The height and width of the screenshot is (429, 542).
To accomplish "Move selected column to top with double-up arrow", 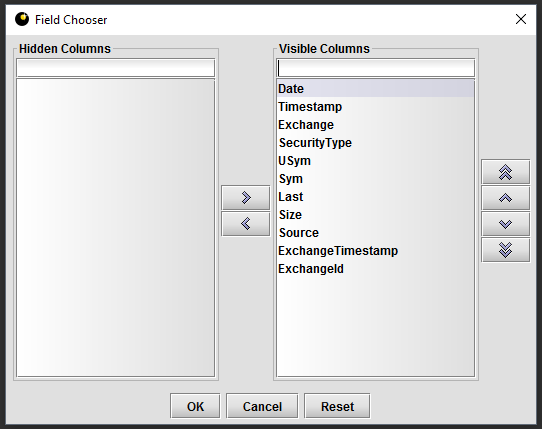I will pyautogui.click(x=506, y=172).
